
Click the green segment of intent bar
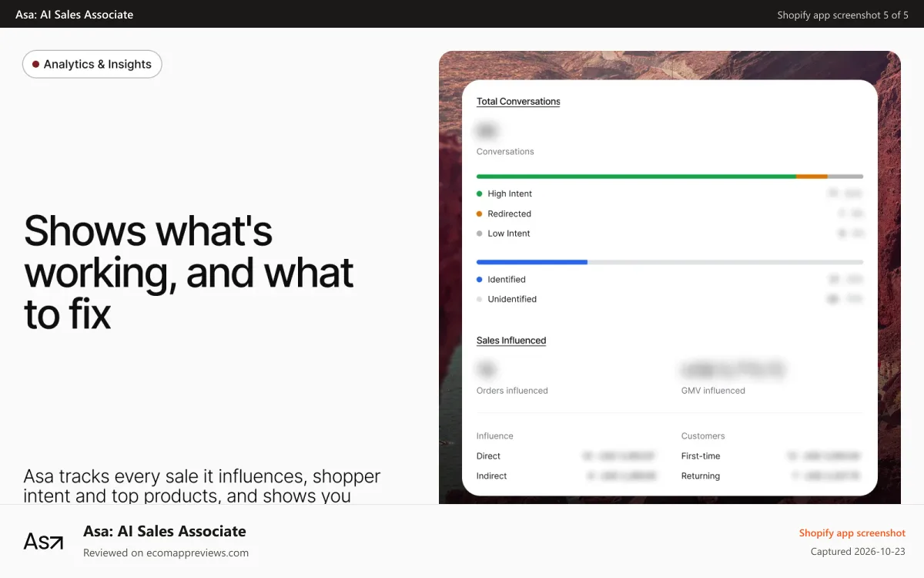click(x=636, y=176)
